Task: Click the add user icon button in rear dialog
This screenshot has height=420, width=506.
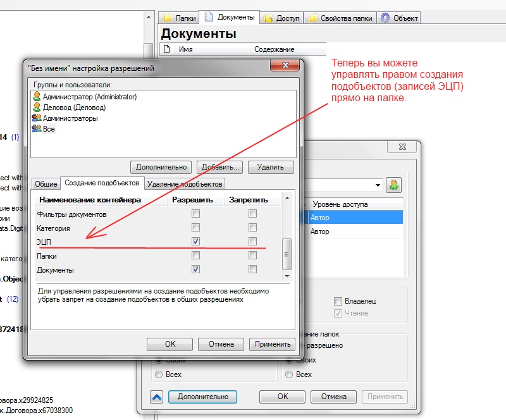Action: click(x=393, y=185)
